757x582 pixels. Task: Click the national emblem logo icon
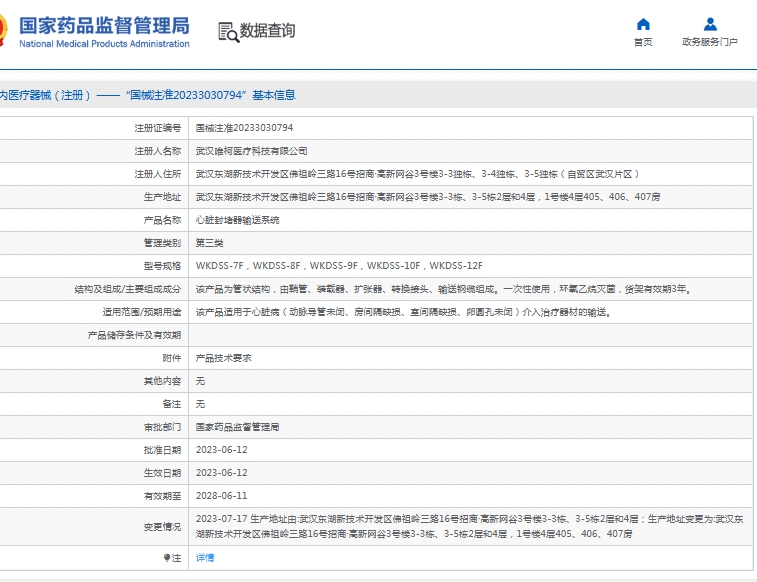click(x=2, y=30)
